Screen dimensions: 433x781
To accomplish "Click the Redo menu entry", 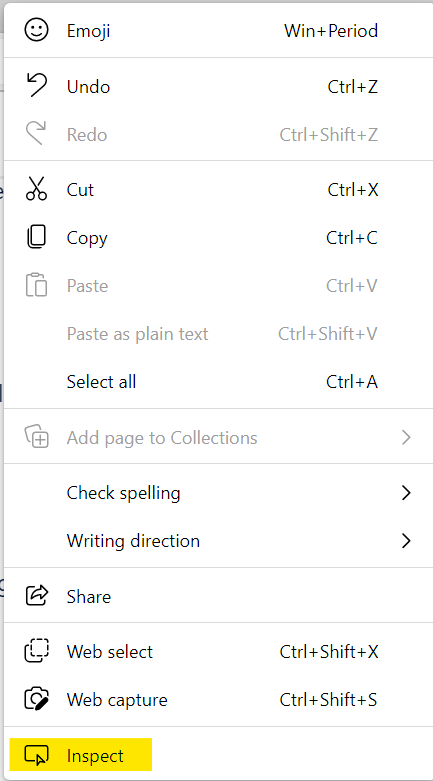I will (x=218, y=134).
